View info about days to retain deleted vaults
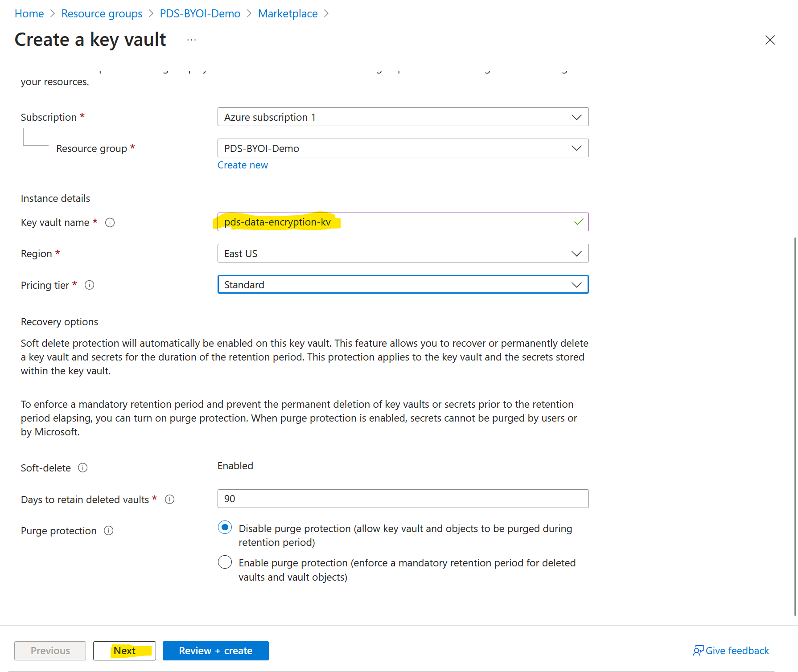Viewport: 798px width, 672px height. point(169,499)
